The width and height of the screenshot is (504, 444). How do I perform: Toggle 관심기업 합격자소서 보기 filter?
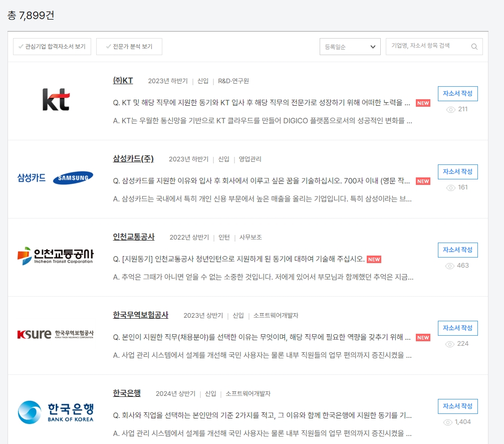[x=52, y=47]
